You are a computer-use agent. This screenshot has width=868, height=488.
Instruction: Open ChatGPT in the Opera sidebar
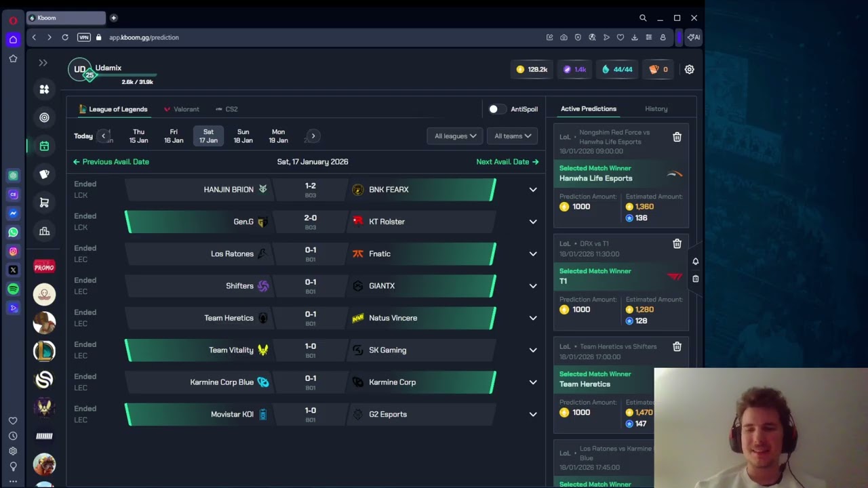point(13,176)
